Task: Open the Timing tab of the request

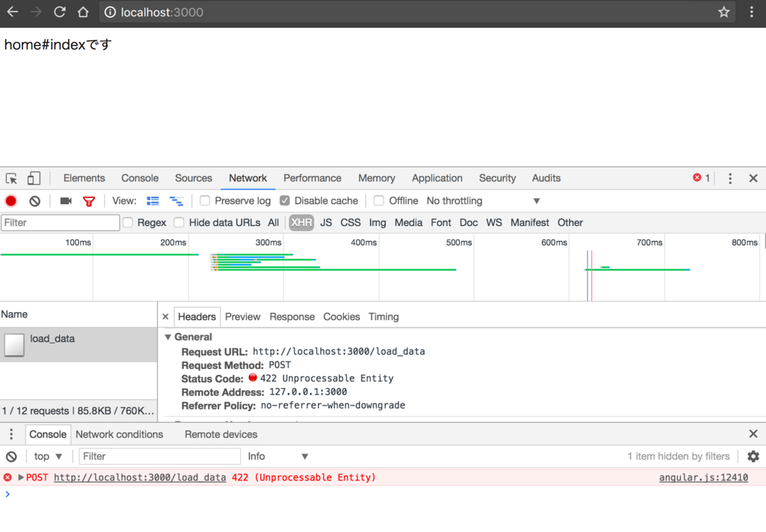Action: click(x=384, y=317)
